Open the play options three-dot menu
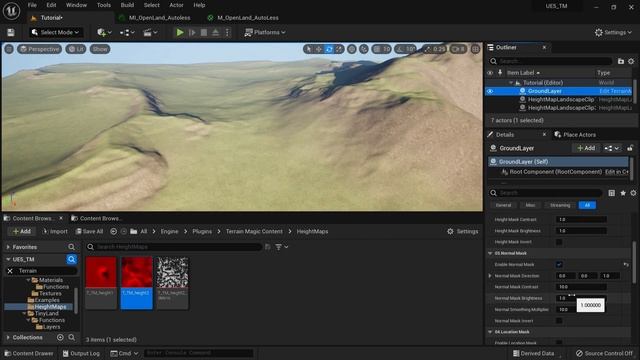This screenshot has height=360, width=640. (x=227, y=32)
